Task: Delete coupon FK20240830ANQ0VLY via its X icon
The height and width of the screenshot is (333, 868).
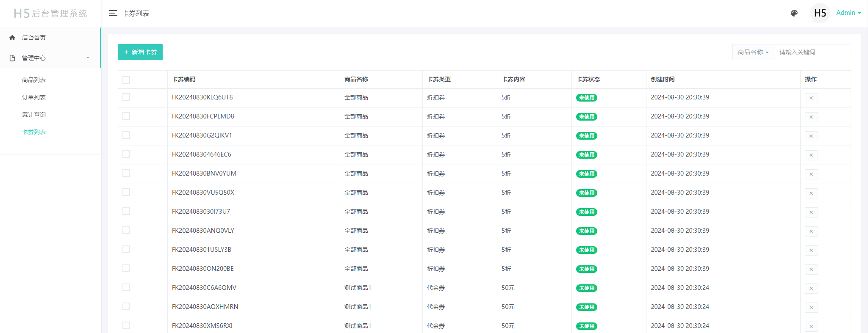Action: 811,231
